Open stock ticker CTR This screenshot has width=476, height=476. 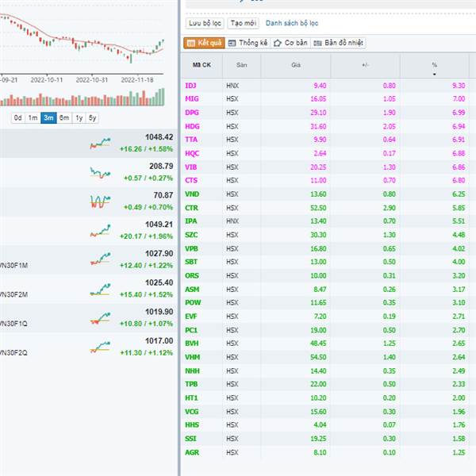[191, 208]
